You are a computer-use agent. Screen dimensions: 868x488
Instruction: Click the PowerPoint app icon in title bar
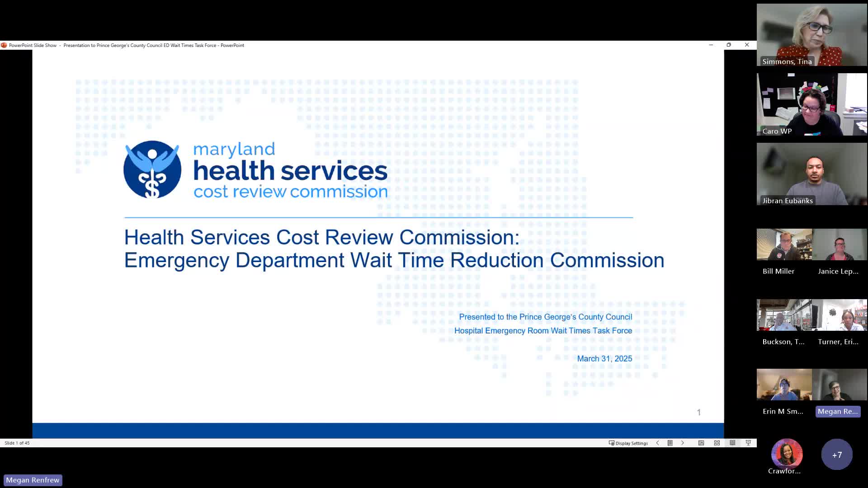coord(4,45)
